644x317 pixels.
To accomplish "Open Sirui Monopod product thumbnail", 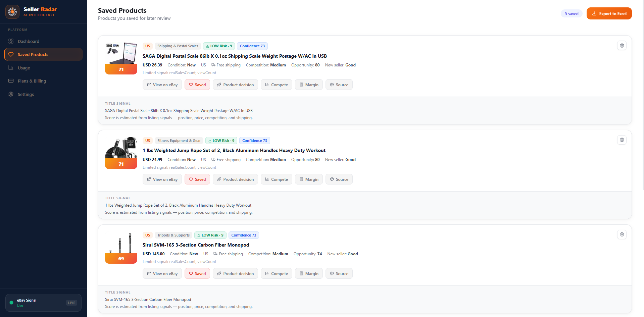I will (121, 248).
